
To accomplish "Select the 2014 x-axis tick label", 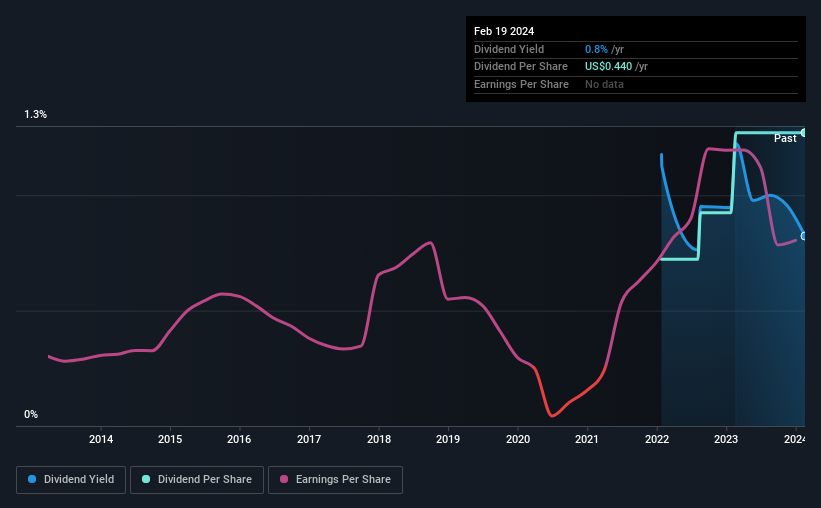I will [x=101, y=439].
